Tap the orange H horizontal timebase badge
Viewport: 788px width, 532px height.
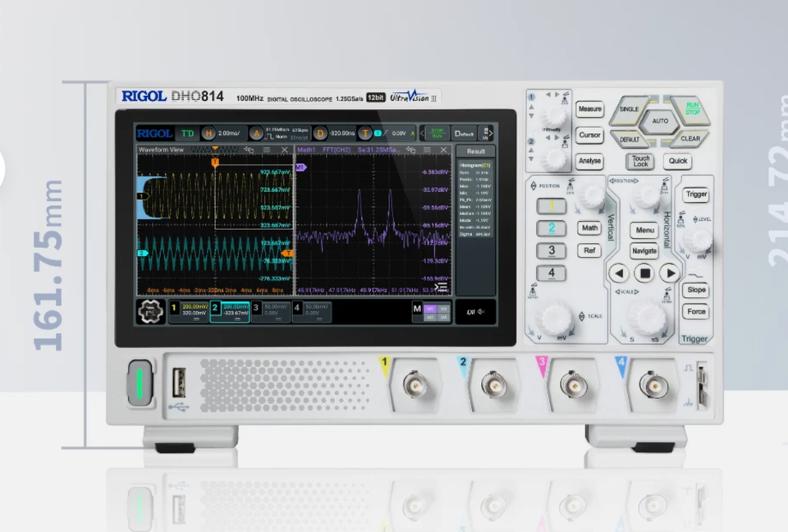point(208,133)
